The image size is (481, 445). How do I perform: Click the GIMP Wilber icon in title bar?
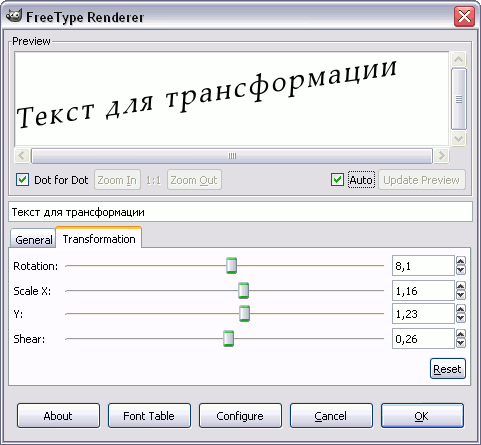click(x=14, y=16)
